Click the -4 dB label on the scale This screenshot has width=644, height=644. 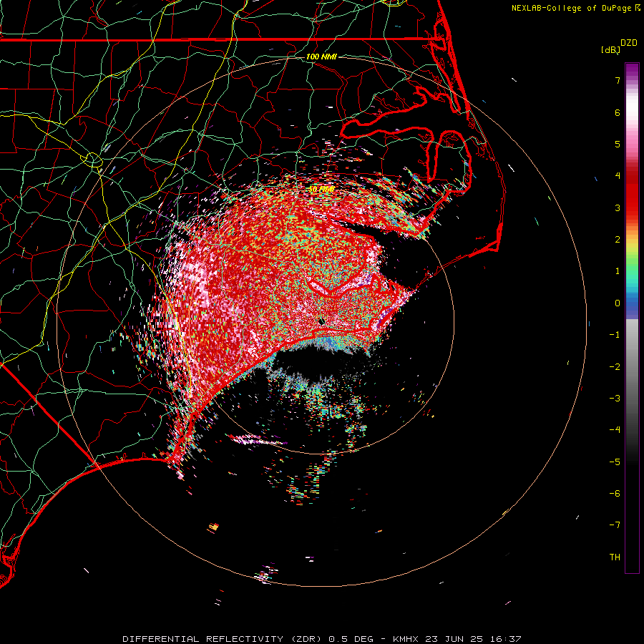(615, 430)
